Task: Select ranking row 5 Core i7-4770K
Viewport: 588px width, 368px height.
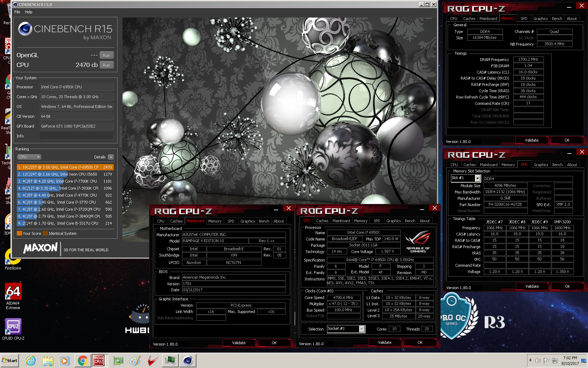Action: pyautogui.click(x=65, y=195)
